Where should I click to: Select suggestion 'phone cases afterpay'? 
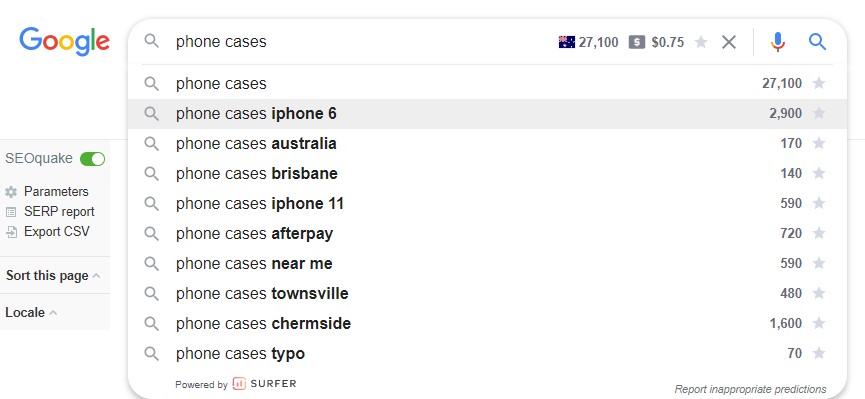487,233
